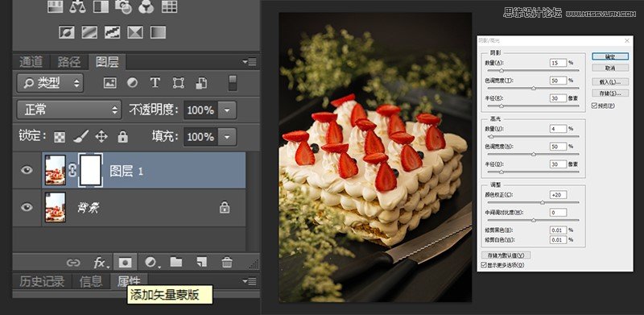The width and height of the screenshot is (644, 315).
Task: Open the 类型 filter type dropdown
Action: (50, 83)
